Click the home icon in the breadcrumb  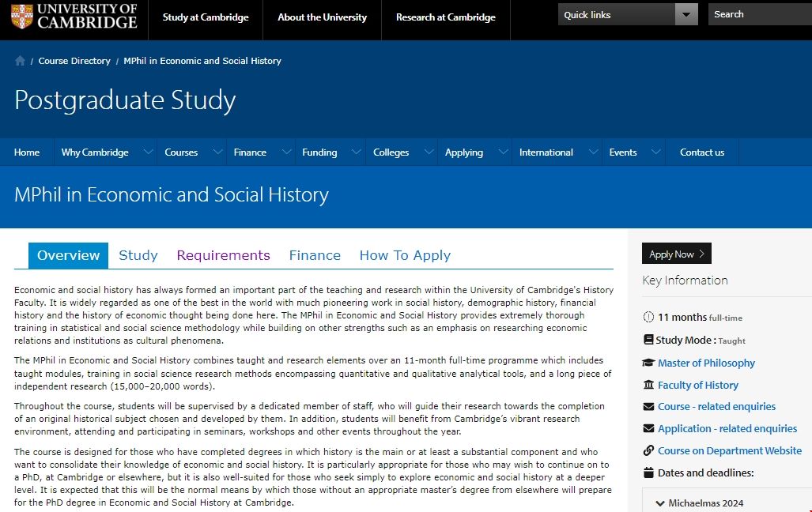pyautogui.click(x=20, y=61)
